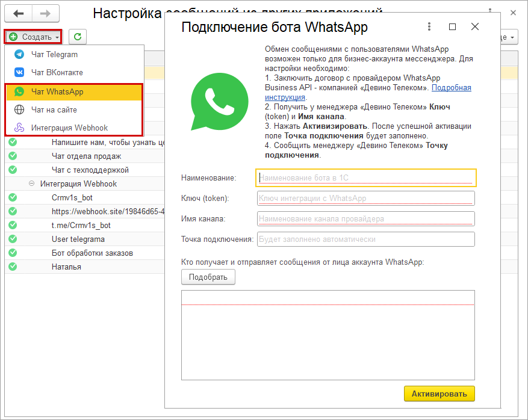Click the webhook icon in create menu
The image size is (528, 420).
19,128
